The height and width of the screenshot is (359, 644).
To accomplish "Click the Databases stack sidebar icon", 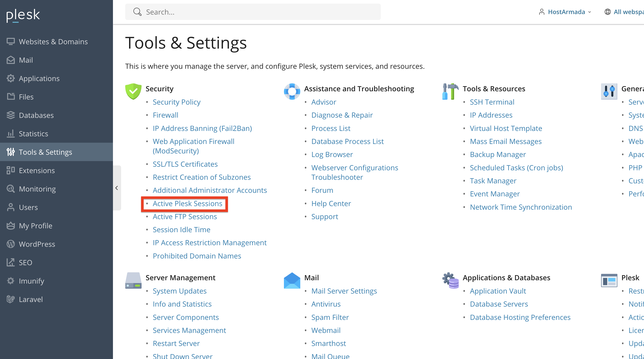I will point(11,115).
